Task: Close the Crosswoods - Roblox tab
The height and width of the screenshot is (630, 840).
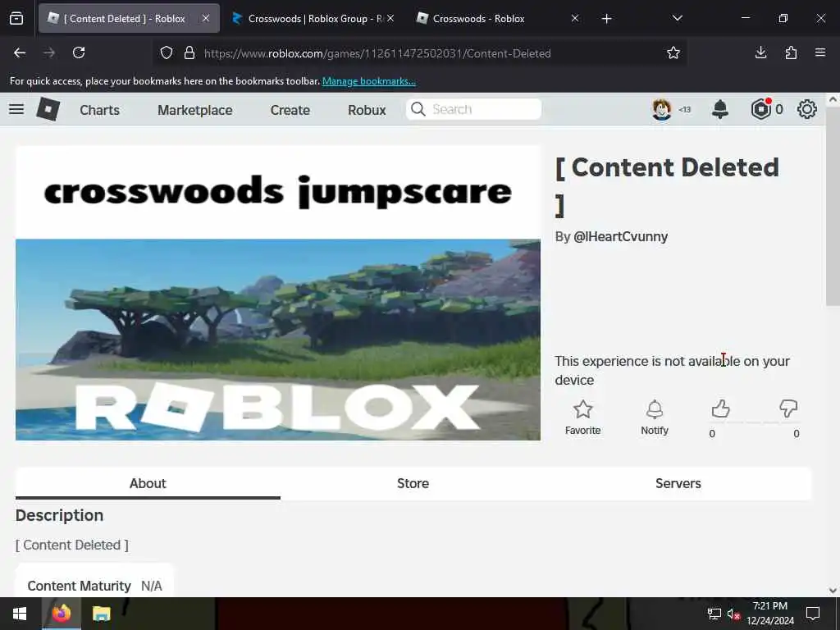Action: (575, 18)
